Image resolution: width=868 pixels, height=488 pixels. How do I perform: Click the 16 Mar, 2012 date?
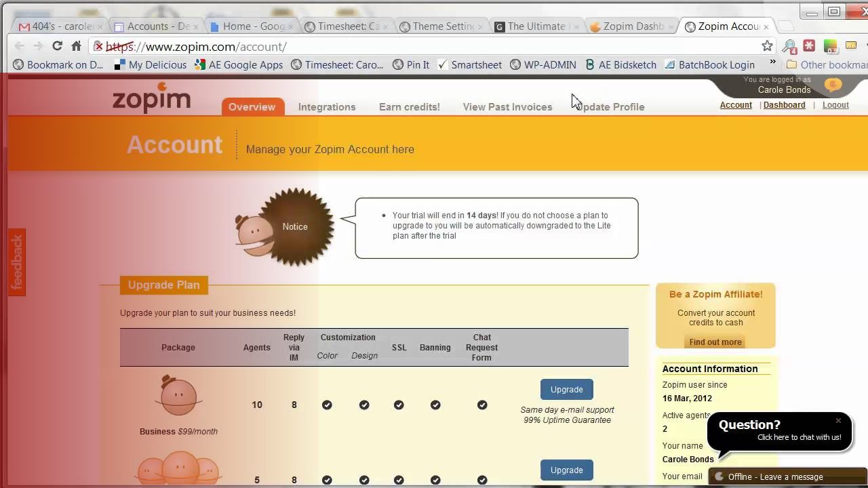tap(686, 399)
